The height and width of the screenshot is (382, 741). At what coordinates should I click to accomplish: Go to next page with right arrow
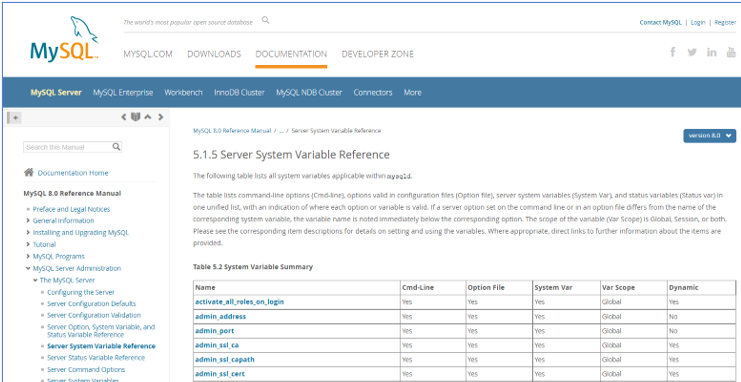[x=161, y=117]
